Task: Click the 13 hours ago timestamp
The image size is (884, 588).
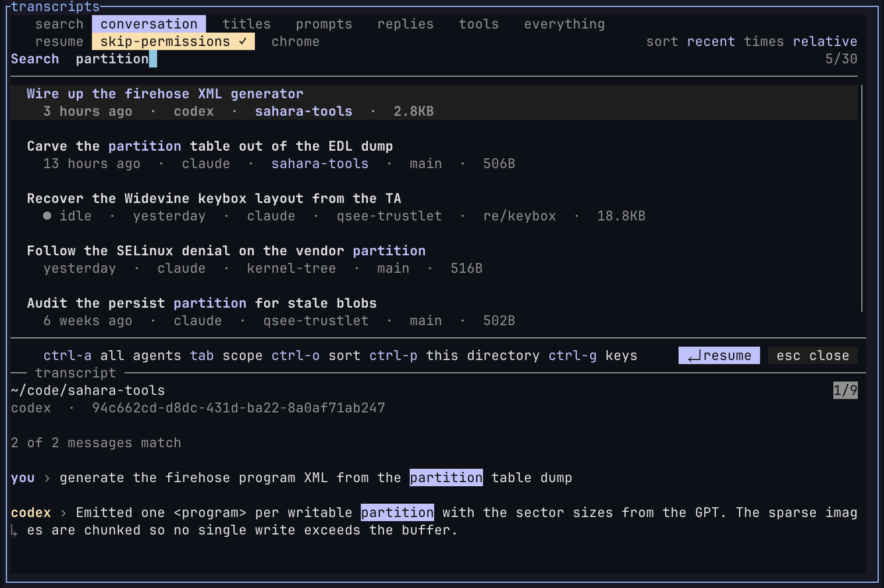Action: click(92, 163)
